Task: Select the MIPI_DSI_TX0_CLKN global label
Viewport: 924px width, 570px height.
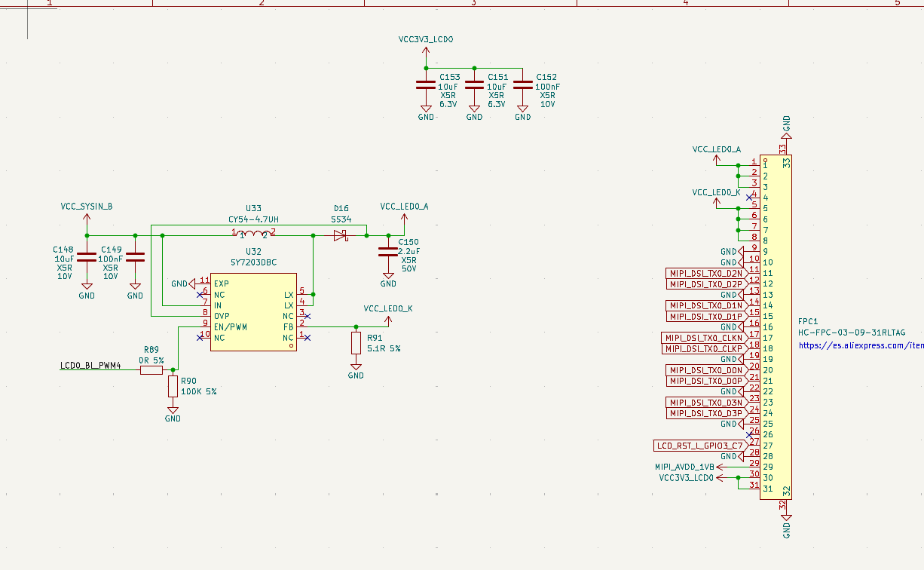Action: coord(702,338)
